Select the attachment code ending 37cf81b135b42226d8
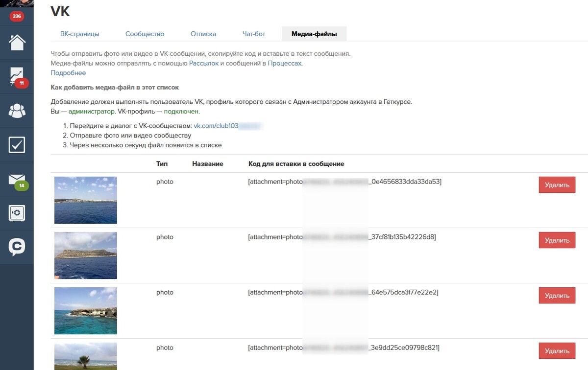This screenshot has width=588, height=370. (x=342, y=237)
